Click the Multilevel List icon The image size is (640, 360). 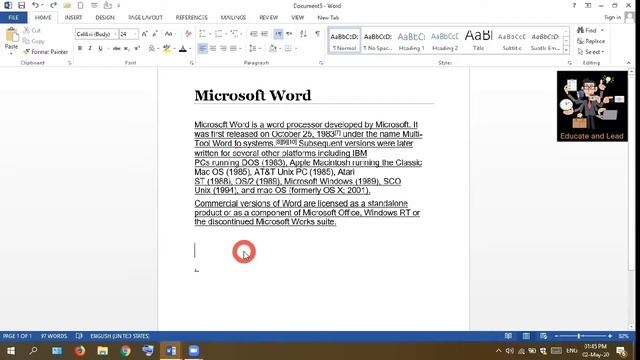pyautogui.click(x=234, y=34)
